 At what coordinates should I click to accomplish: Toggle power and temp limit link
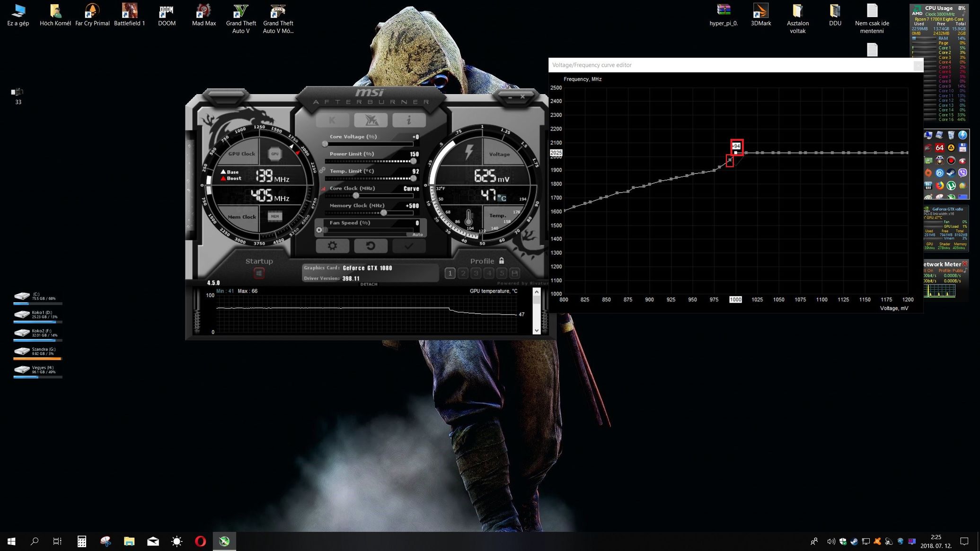(x=322, y=170)
